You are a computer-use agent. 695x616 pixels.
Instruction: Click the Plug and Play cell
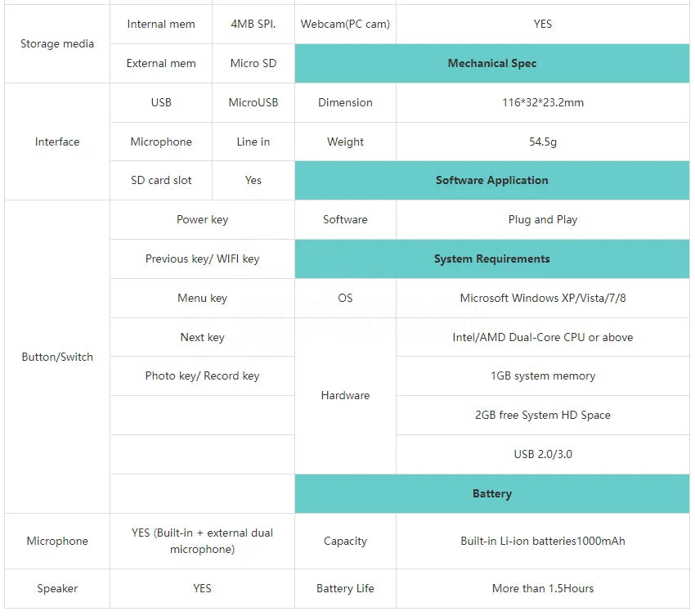pyautogui.click(x=543, y=219)
